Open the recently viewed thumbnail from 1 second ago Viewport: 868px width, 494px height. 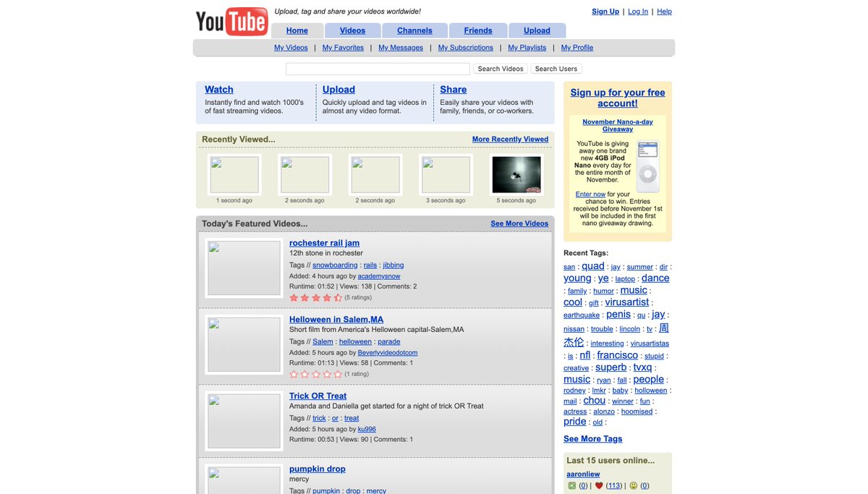234,175
